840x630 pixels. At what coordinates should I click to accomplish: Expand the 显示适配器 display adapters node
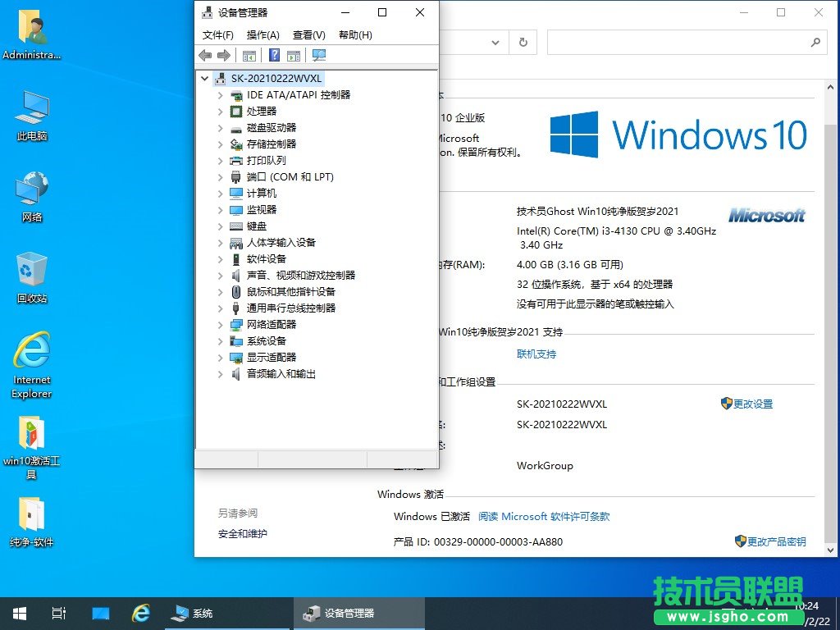pyautogui.click(x=220, y=358)
